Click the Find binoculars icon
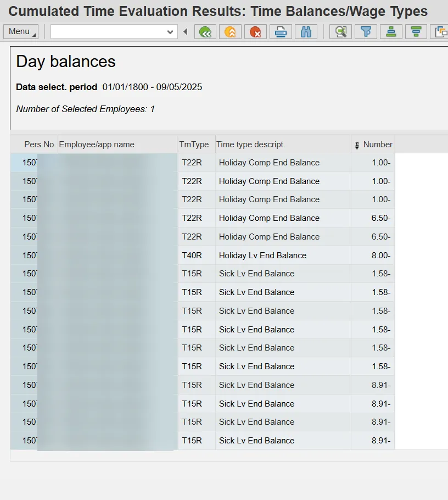Image resolution: width=448 pixels, height=500 pixels. 306,32
